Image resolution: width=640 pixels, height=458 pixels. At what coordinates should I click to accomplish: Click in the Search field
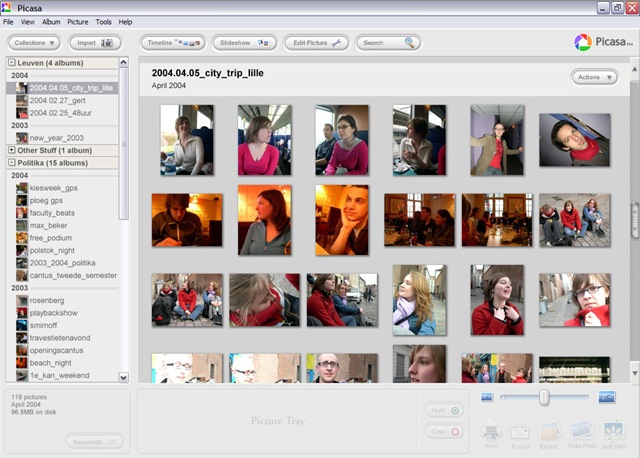point(382,43)
